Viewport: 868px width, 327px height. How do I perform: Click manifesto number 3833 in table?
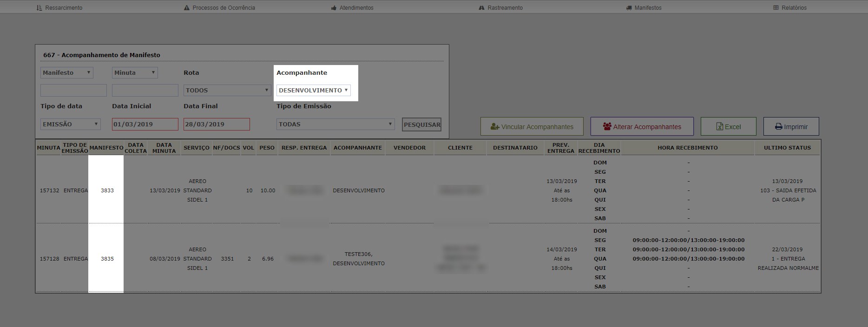(107, 190)
